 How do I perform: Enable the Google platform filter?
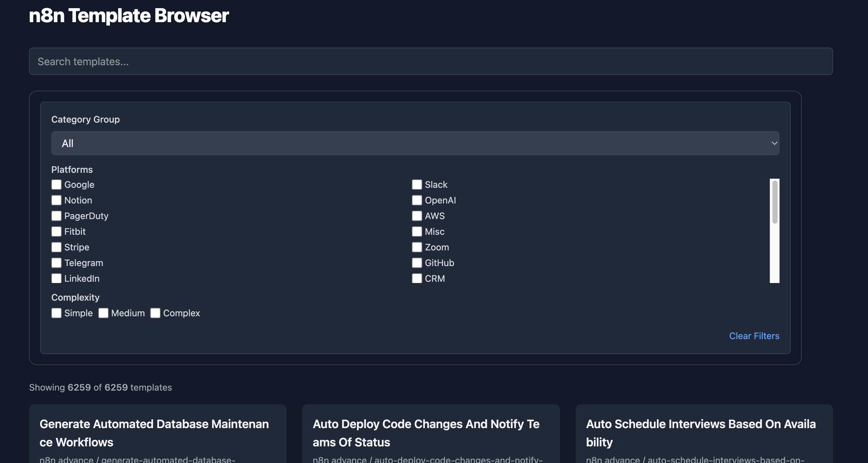coord(56,185)
